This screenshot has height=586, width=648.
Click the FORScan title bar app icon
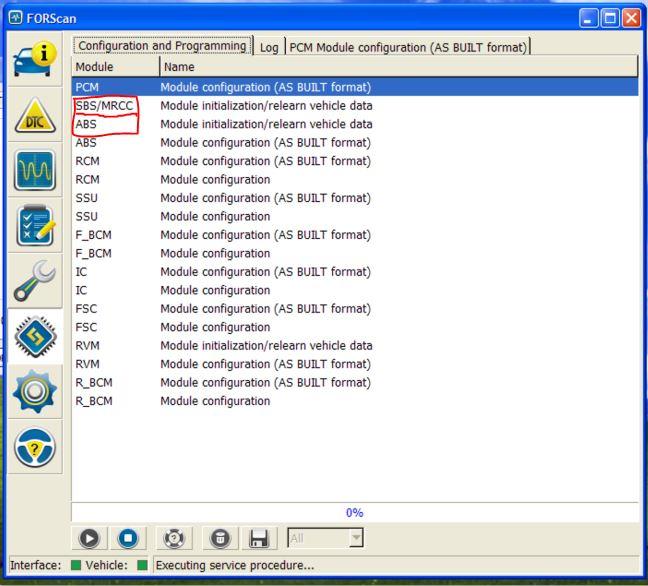coord(16,18)
